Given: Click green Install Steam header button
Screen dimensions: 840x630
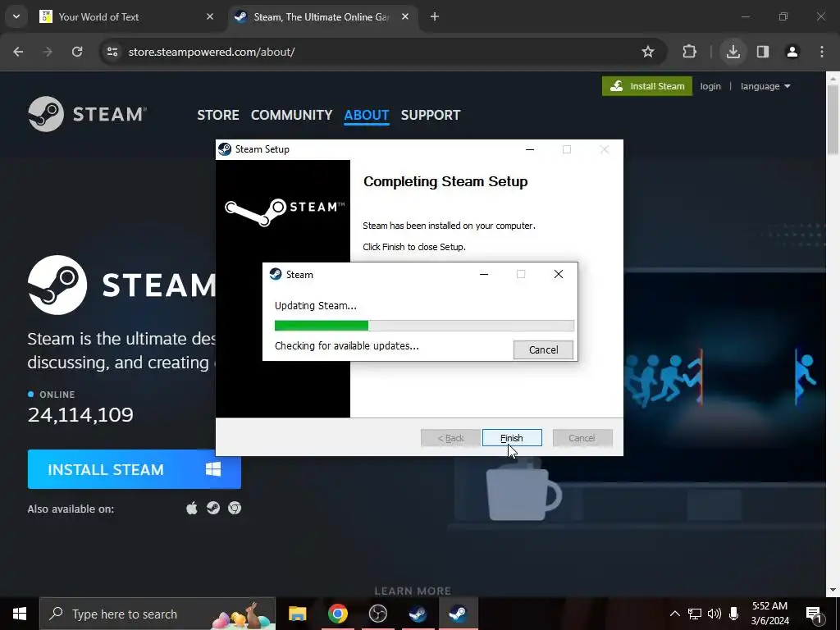Looking at the screenshot, I should click(647, 86).
